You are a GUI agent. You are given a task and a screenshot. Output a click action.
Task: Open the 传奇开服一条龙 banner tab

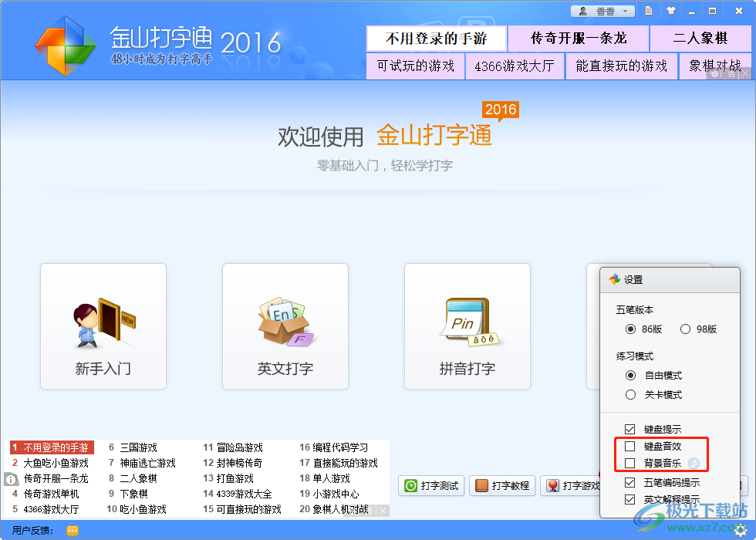(579, 39)
